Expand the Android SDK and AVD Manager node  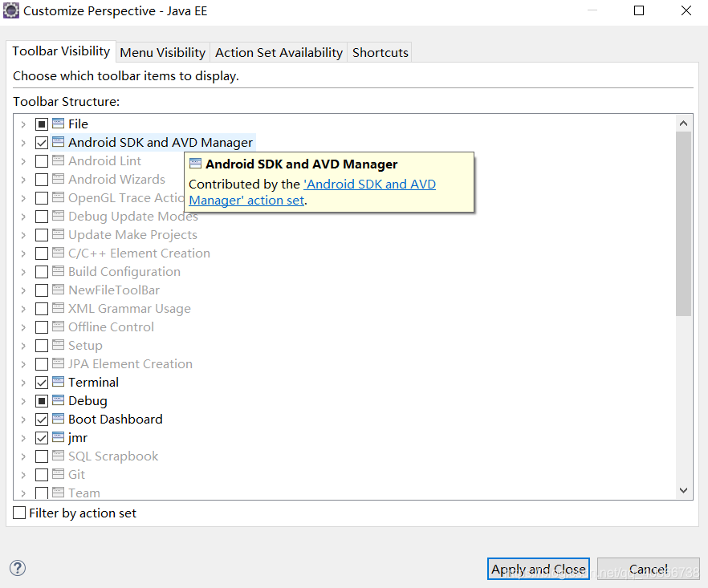(23, 143)
